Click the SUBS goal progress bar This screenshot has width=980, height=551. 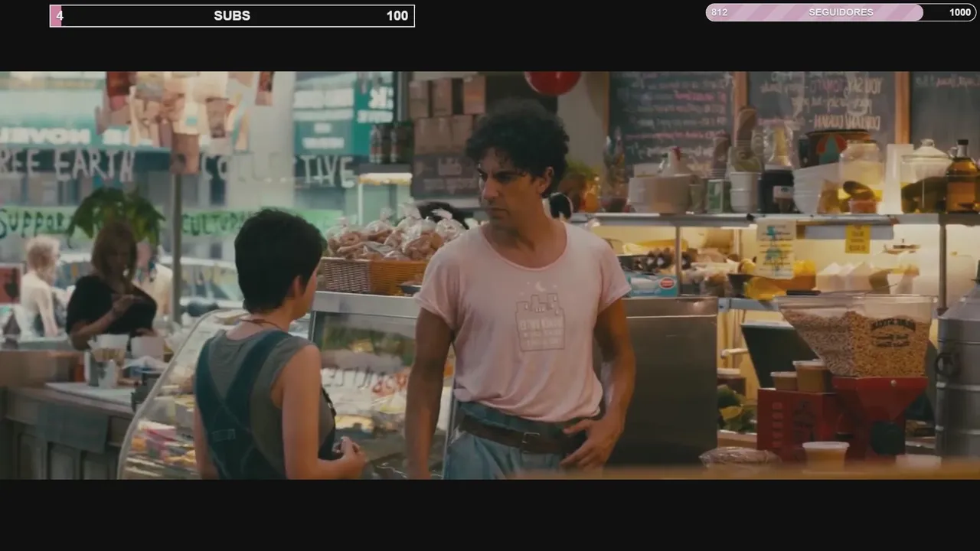(232, 16)
